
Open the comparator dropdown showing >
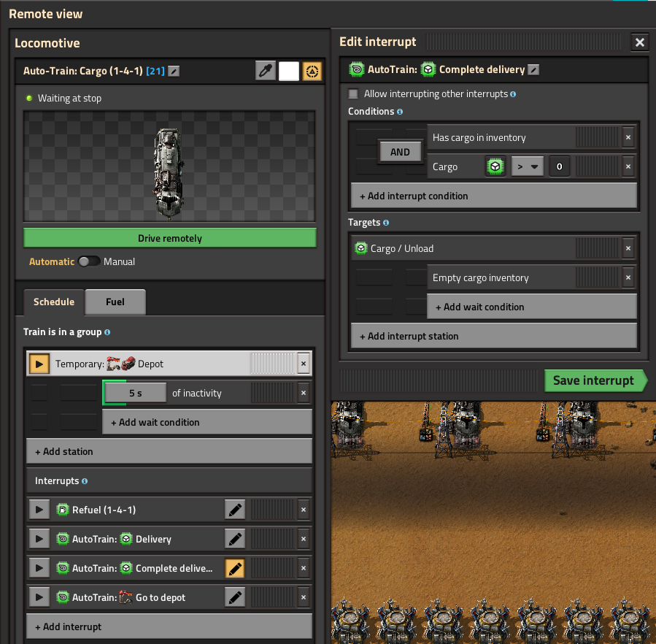tap(527, 166)
